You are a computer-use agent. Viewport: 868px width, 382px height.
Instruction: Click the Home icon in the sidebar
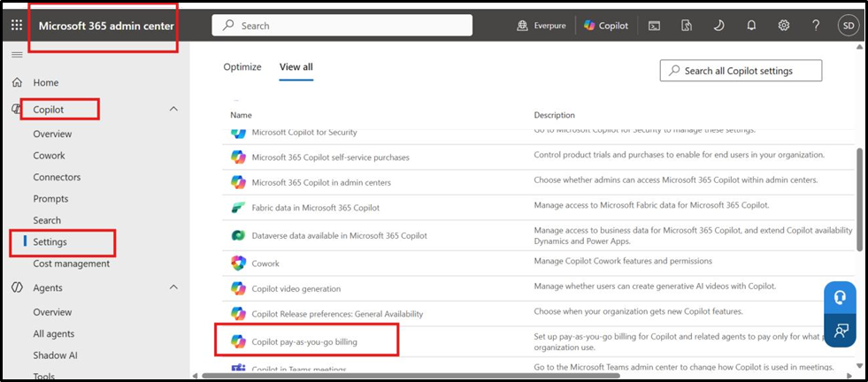pyautogui.click(x=17, y=82)
